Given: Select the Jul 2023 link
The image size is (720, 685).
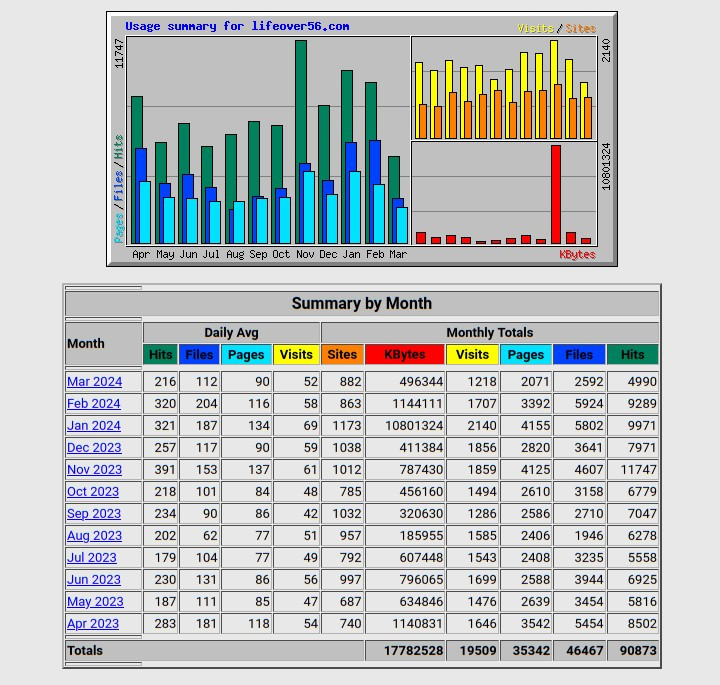Looking at the screenshot, I should tap(92, 558).
